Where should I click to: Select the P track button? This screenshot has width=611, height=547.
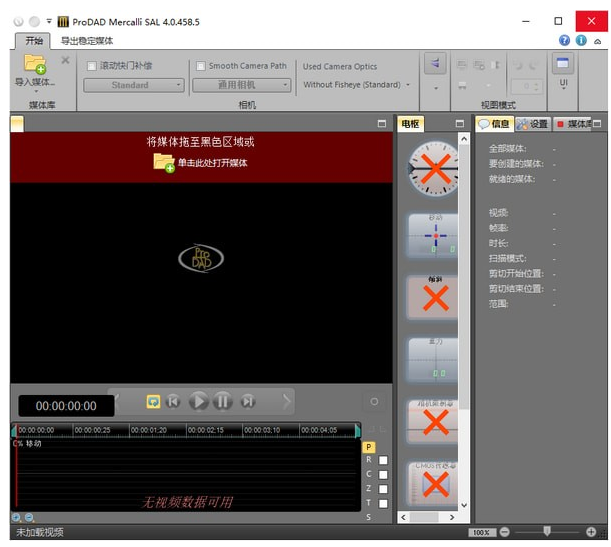click(x=368, y=447)
